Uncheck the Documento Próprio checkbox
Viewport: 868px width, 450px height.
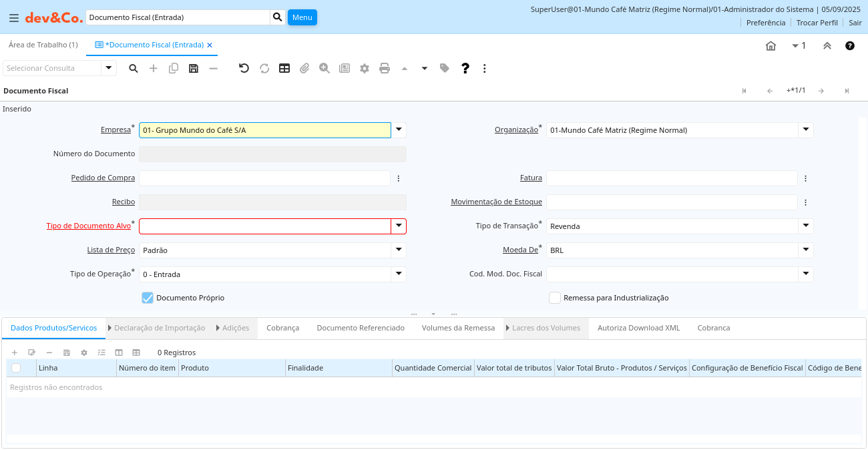coord(148,298)
